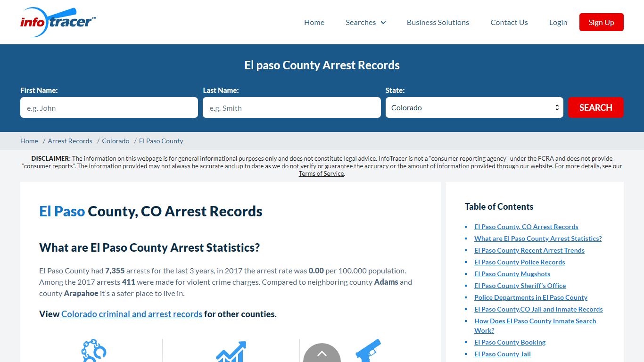Click the 'DISCLAIMER:' label text
The height and width of the screenshot is (362, 644).
tap(51, 158)
